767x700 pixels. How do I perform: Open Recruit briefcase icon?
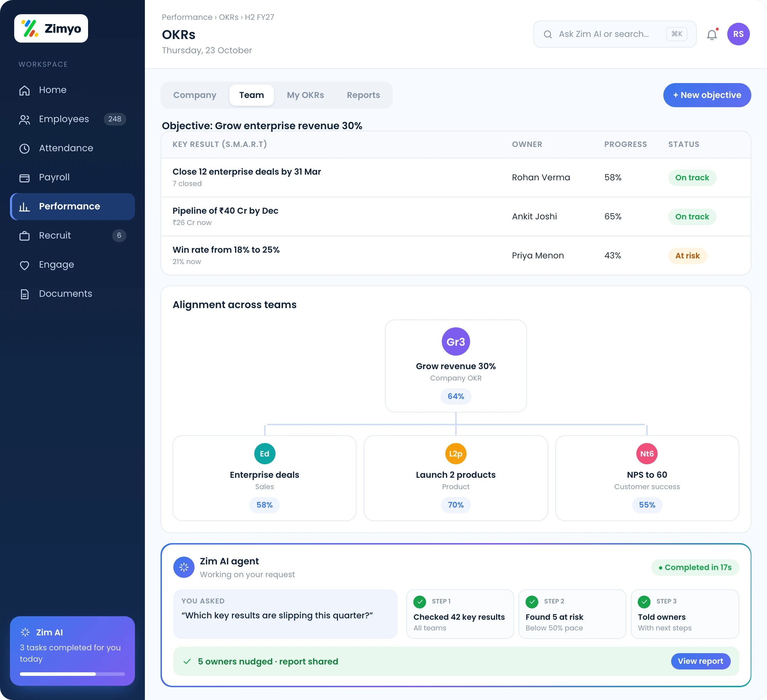click(x=25, y=236)
